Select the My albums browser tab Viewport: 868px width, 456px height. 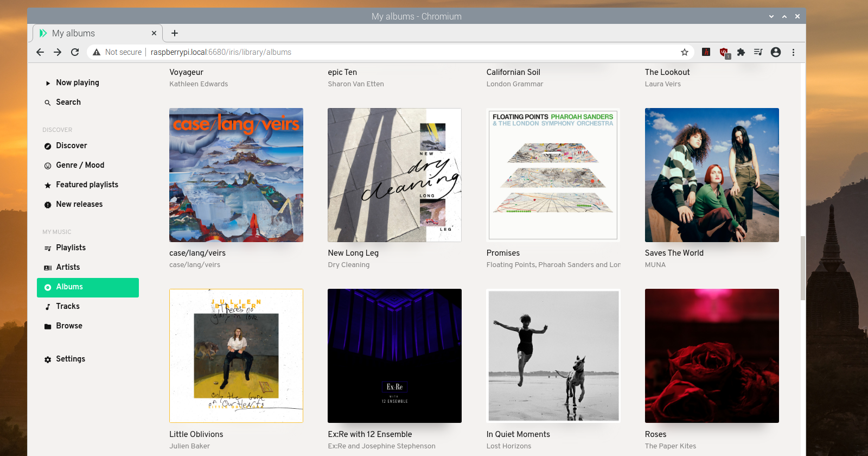coord(98,33)
